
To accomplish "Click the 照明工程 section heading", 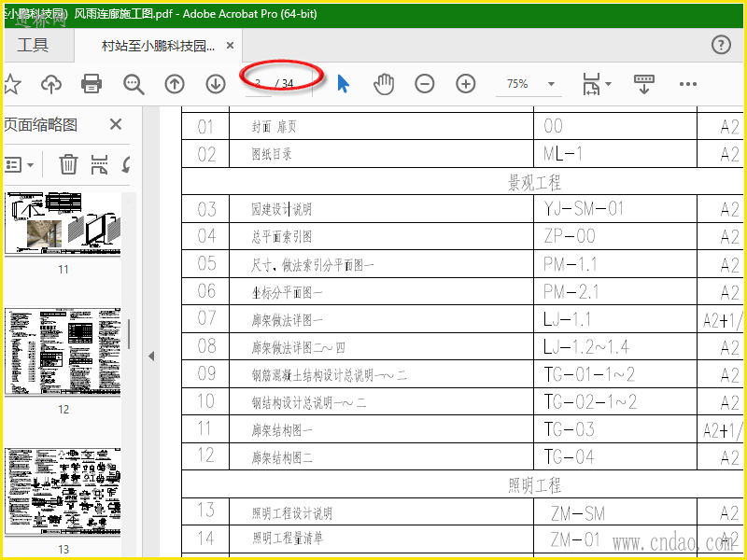I will point(534,485).
